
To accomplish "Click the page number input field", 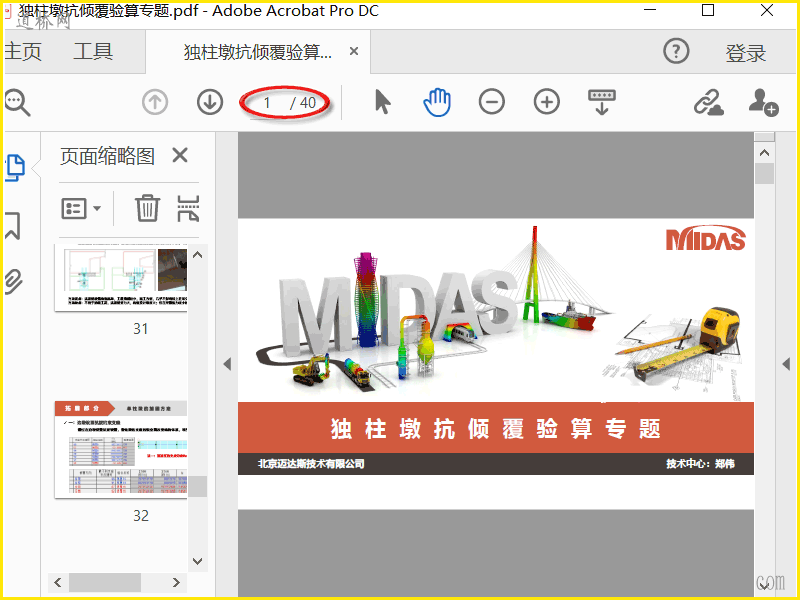I will click(266, 103).
